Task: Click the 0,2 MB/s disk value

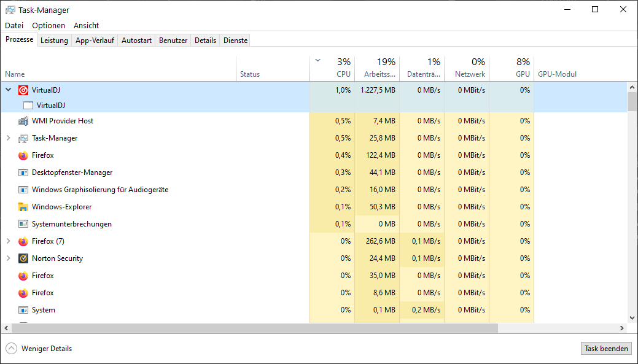Action: coord(426,310)
